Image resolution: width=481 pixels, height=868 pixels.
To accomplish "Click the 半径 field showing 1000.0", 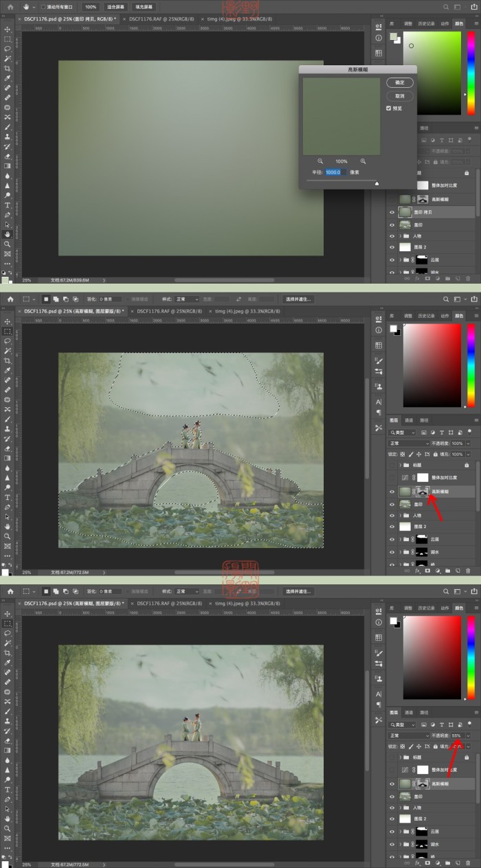I will 335,172.
